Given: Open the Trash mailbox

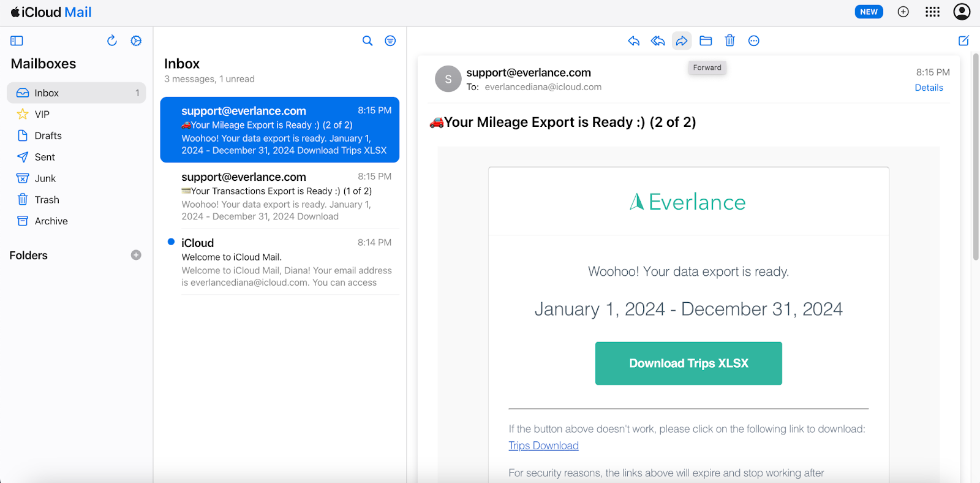Looking at the screenshot, I should coord(77,200).
